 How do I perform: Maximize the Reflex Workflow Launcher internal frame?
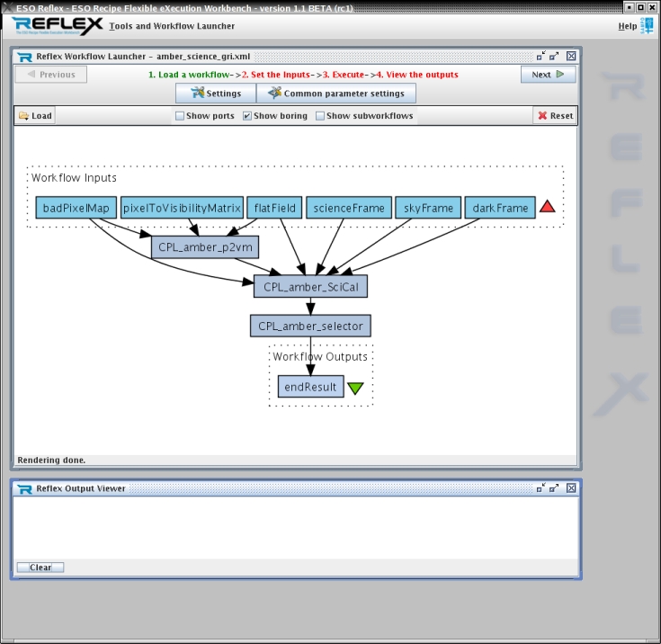555,57
